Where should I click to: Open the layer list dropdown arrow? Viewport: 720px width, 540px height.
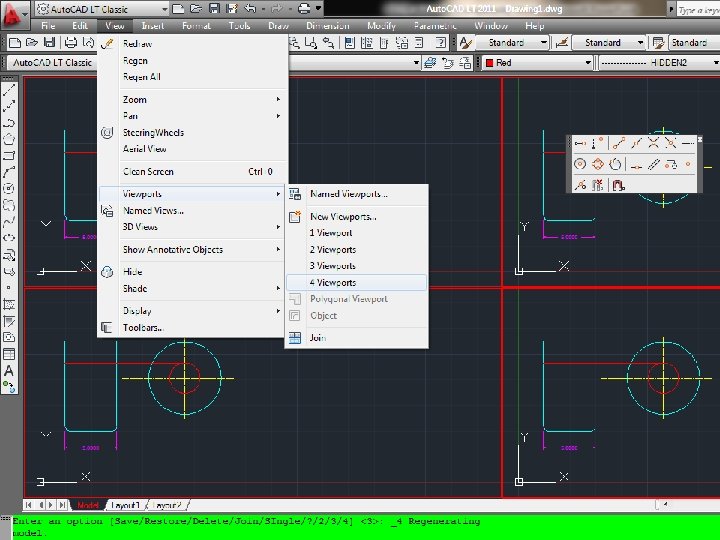(x=416, y=62)
